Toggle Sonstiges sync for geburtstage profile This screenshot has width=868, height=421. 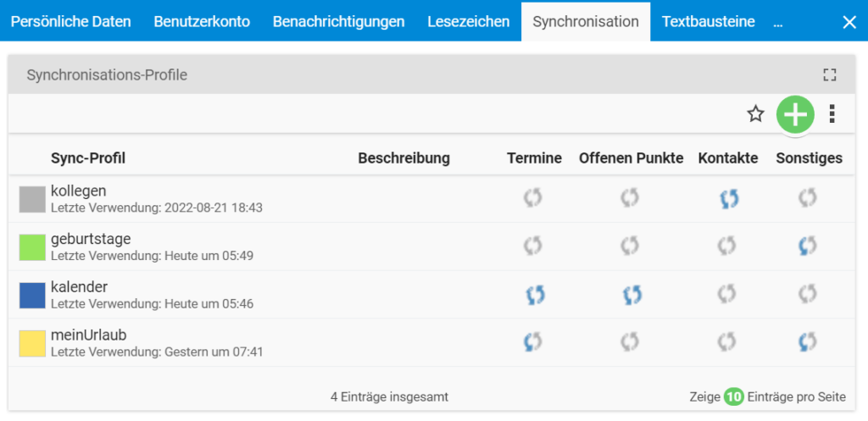(x=808, y=246)
